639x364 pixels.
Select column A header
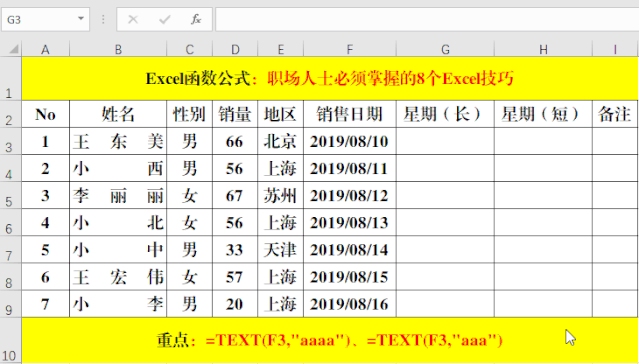pyautogui.click(x=45, y=50)
